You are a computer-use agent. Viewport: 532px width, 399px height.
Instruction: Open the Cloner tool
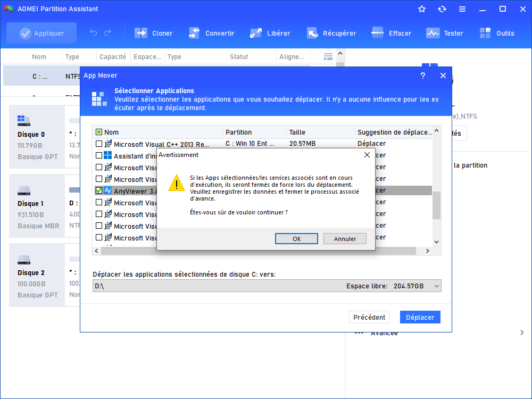pyautogui.click(x=154, y=33)
